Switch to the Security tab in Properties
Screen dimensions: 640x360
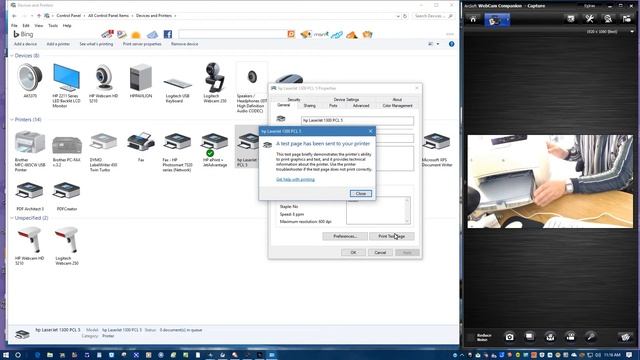[293, 100]
